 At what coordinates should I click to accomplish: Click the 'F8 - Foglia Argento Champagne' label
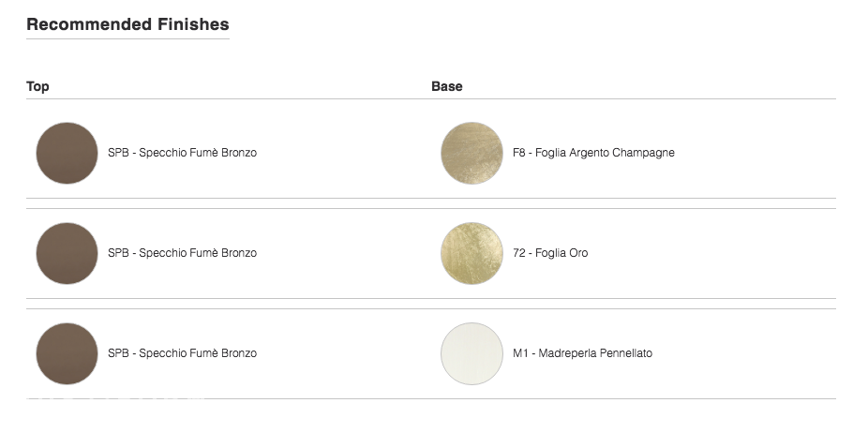(x=593, y=153)
